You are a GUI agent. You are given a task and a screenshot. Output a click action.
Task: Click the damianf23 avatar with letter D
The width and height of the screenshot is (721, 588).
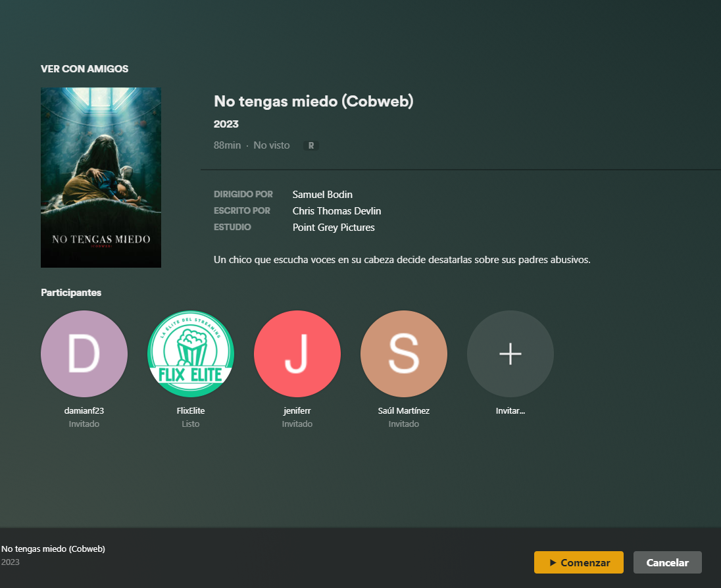[x=84, y=354]
